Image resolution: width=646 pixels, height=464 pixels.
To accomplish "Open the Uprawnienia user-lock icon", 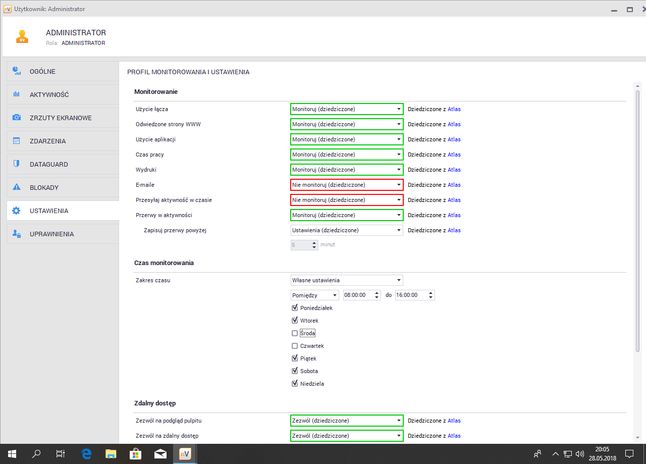I will coord(16,234).
